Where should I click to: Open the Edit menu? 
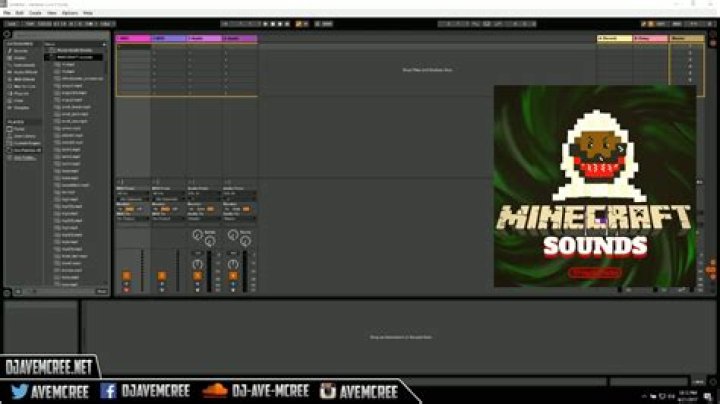(20, 13)
